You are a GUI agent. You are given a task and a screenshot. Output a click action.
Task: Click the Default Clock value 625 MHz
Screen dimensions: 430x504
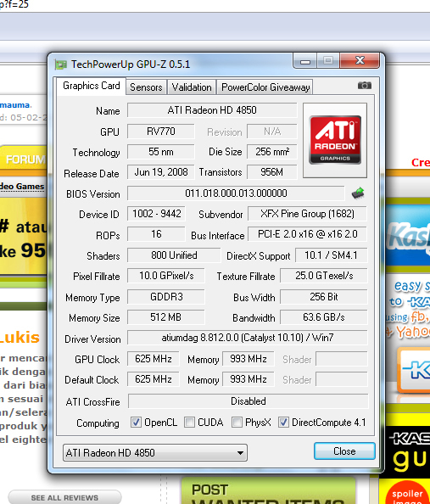click(153, 379)
